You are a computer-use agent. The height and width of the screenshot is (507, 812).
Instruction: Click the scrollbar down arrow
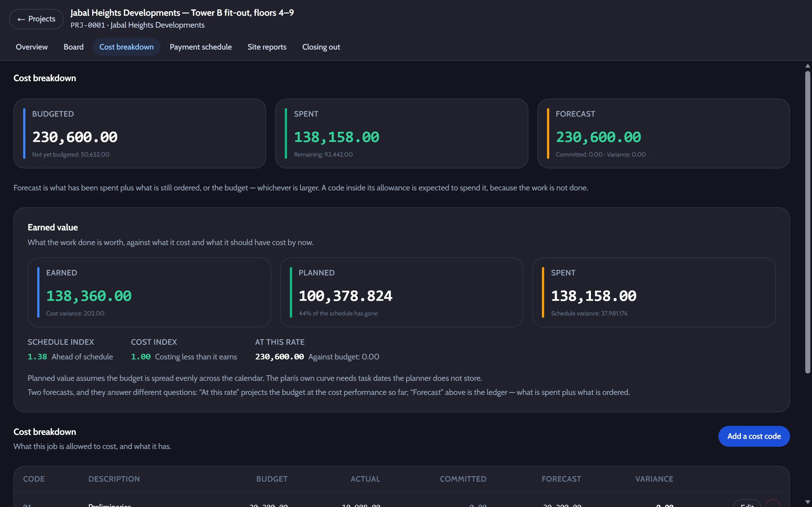click(x=808, y=502)
